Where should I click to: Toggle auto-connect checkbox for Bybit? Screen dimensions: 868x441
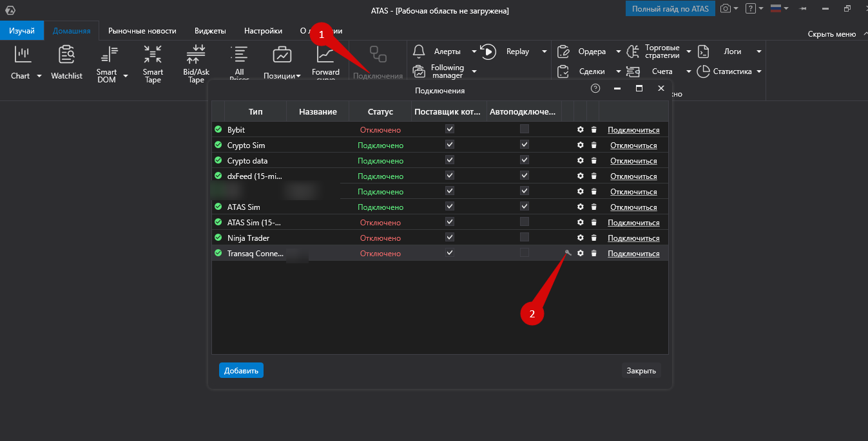525,129
